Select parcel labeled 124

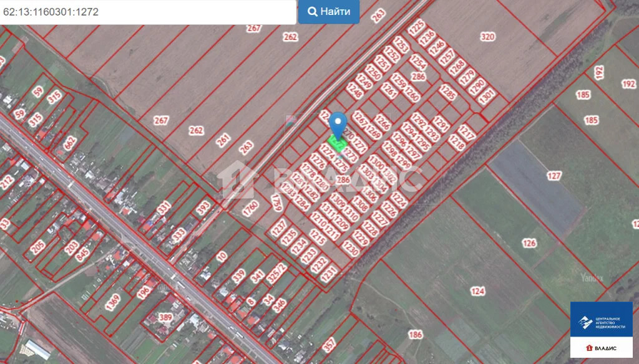coord(477,291)
